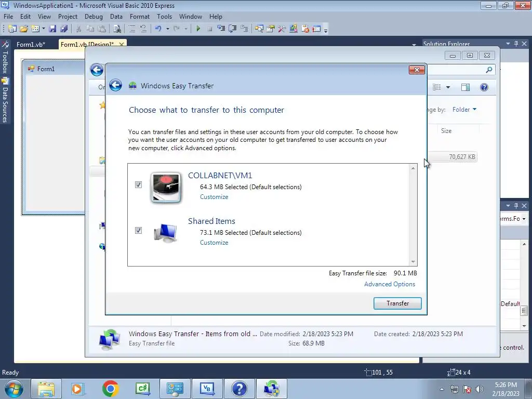532x399 pixels.
Task: Switch to the Form1.vb* code tab
Action: (31, 45)
